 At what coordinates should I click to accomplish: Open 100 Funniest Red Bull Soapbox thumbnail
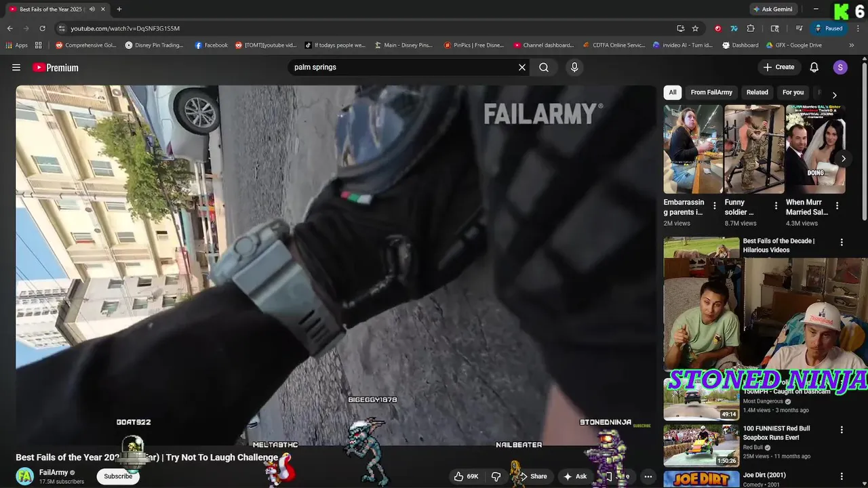[x=701, y=445]
